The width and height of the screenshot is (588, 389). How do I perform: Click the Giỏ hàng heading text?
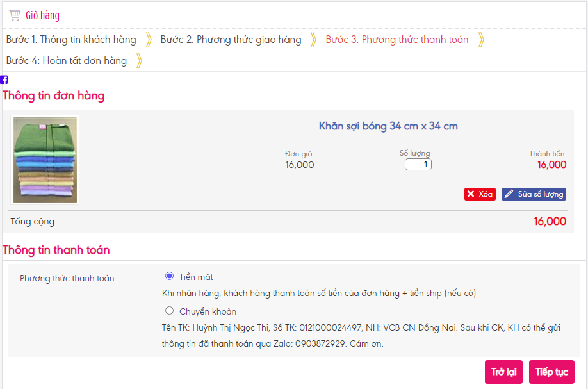(x=42, y=15)
